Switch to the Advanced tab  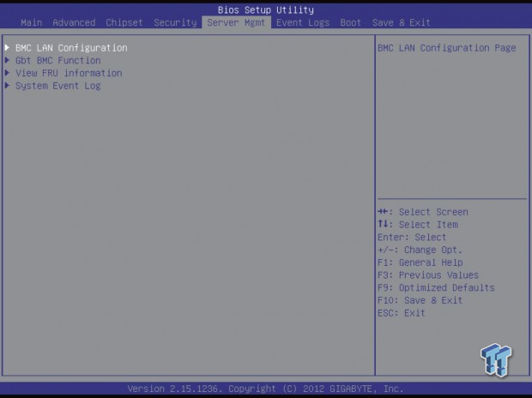(74, 23)
